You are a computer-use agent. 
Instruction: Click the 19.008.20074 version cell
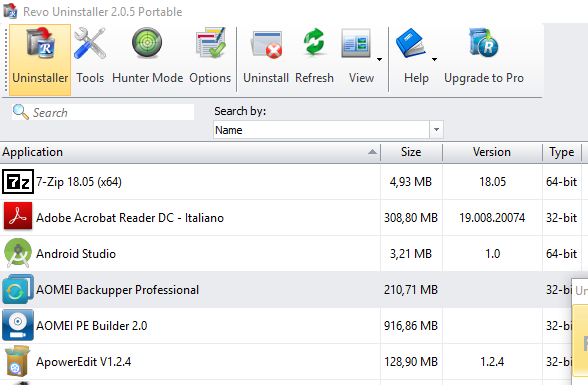click(x=492, y=218)
